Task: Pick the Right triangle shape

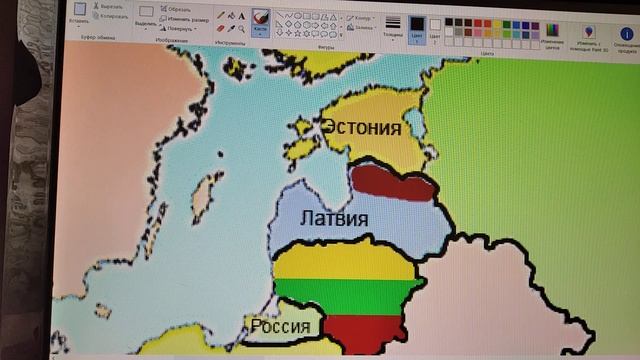Action: (x=279, y=25)
